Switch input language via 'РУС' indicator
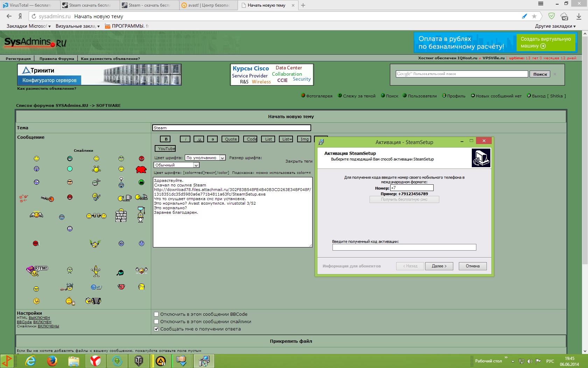This screenshot has height=368, width=588. (550, 361)
